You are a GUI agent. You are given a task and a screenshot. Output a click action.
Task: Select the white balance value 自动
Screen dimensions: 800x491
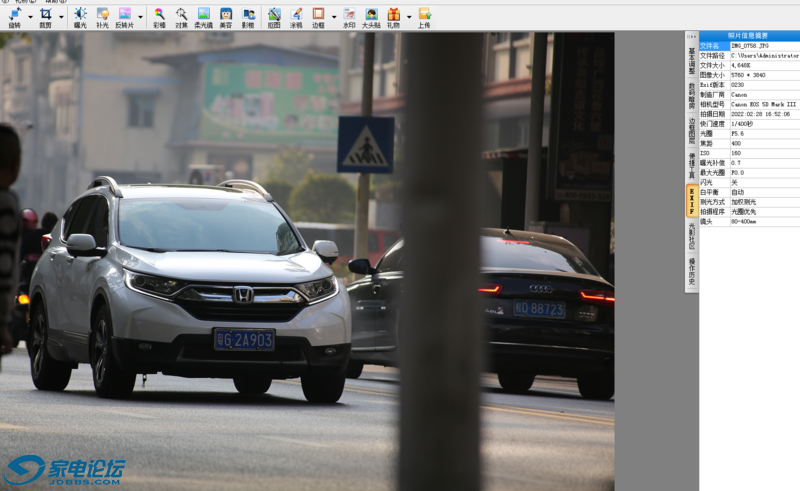click(738, 192)
